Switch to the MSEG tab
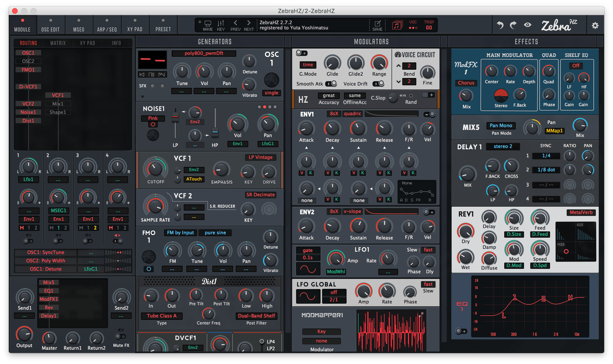613x364 pixels. (x=79, y=25)
